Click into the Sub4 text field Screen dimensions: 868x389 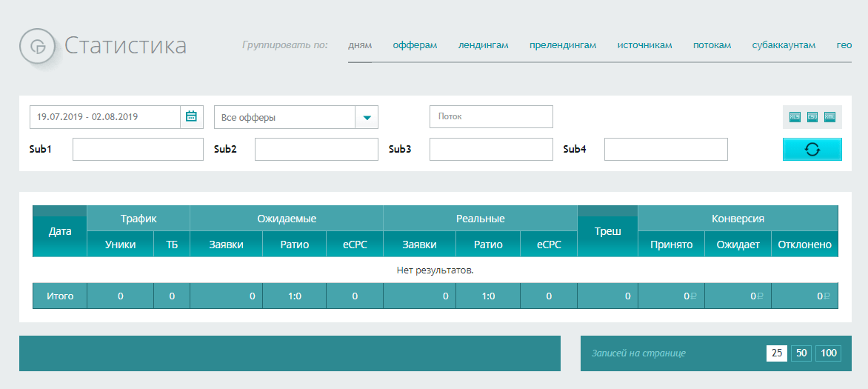[666, 149]
